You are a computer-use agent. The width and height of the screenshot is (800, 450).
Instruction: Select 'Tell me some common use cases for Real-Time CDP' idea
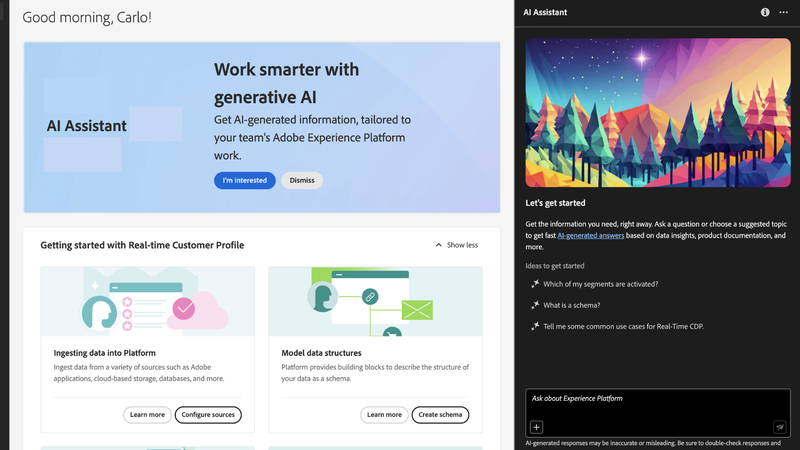coord(623,327)
